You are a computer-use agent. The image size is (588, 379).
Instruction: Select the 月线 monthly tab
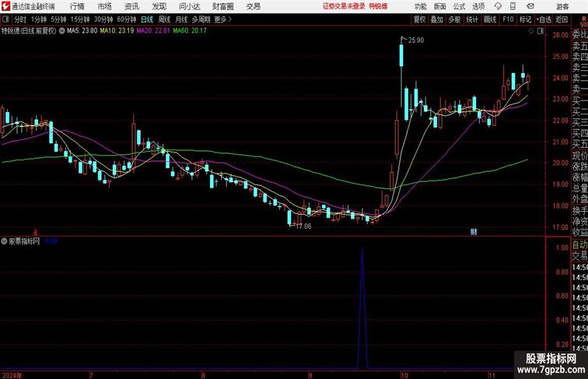point(181,19)
